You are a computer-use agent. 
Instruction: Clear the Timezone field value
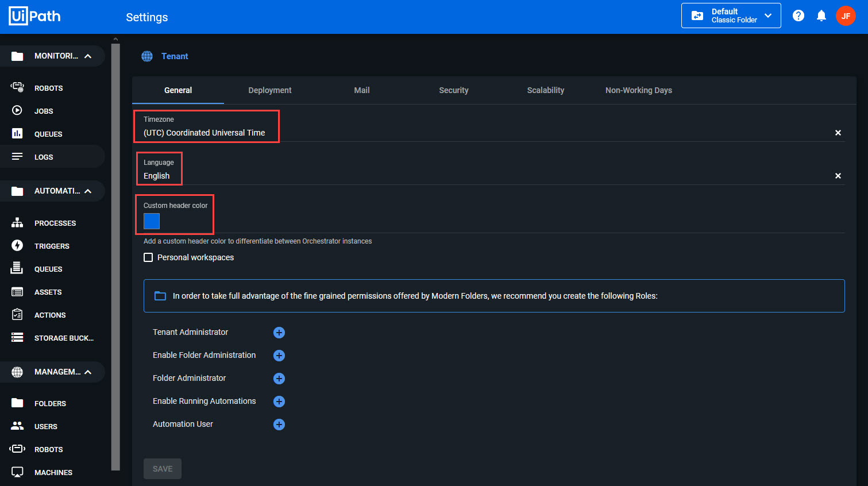click(x=838, y=133)
